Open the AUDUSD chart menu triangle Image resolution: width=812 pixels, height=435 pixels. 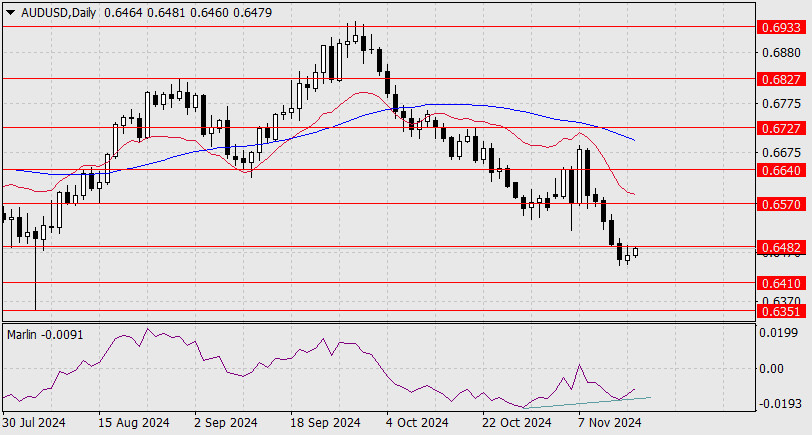point(10,13)
